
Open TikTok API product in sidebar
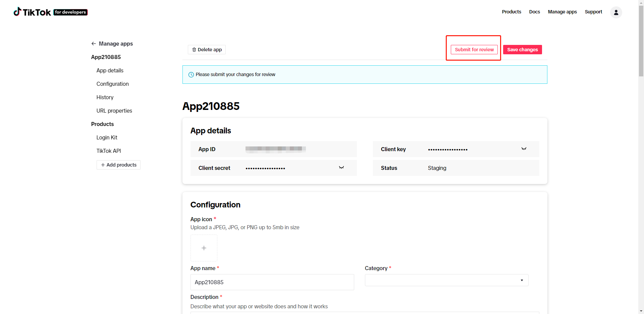tap(109, 151)
